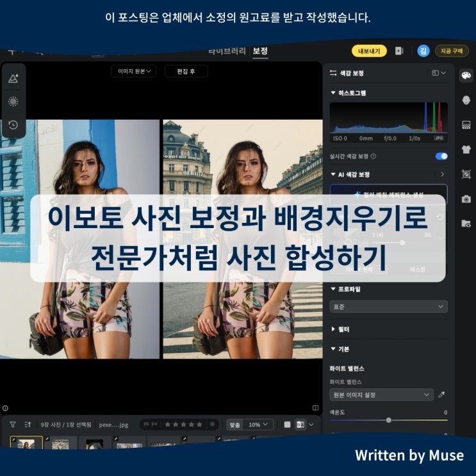This screenshot has width=476, height=476.
Task: Click the export panel icon beside 내보내기
Action: (399, 51)
